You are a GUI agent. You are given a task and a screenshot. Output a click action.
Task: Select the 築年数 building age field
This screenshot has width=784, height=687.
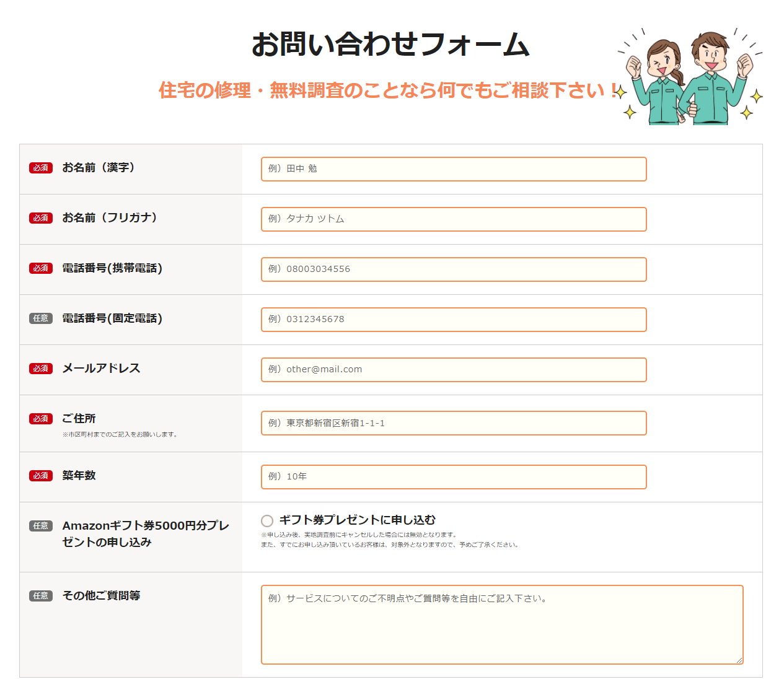tap(453, 477)
